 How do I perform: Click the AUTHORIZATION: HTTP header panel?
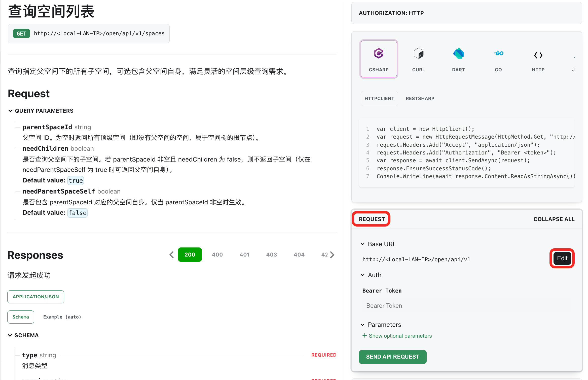pyautogui.click(x=466, y=13)
